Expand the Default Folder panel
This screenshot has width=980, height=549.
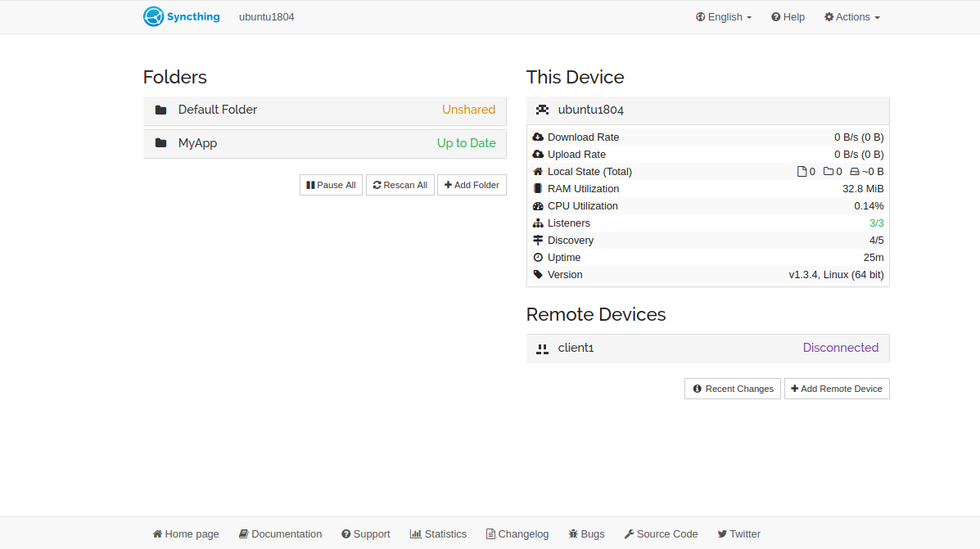[x=325, y=110]
